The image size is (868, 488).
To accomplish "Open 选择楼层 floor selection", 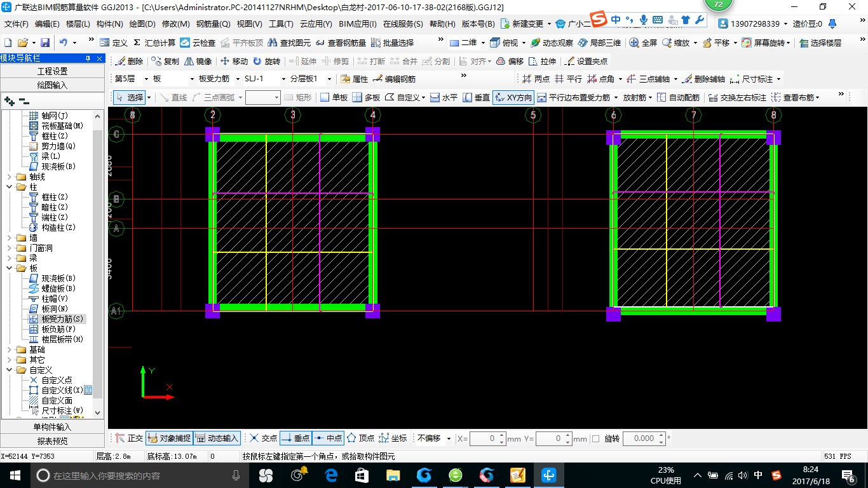I will [820, 43].
